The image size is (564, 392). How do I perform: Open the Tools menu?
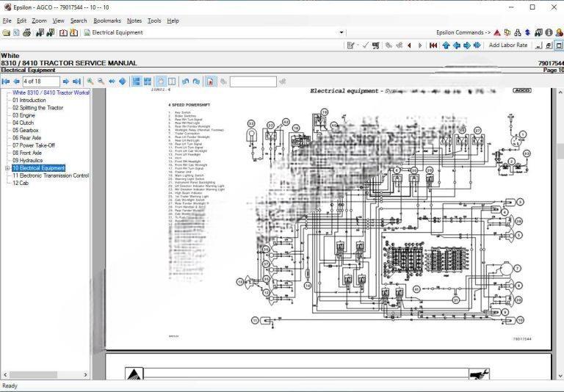tap(154, 21)
